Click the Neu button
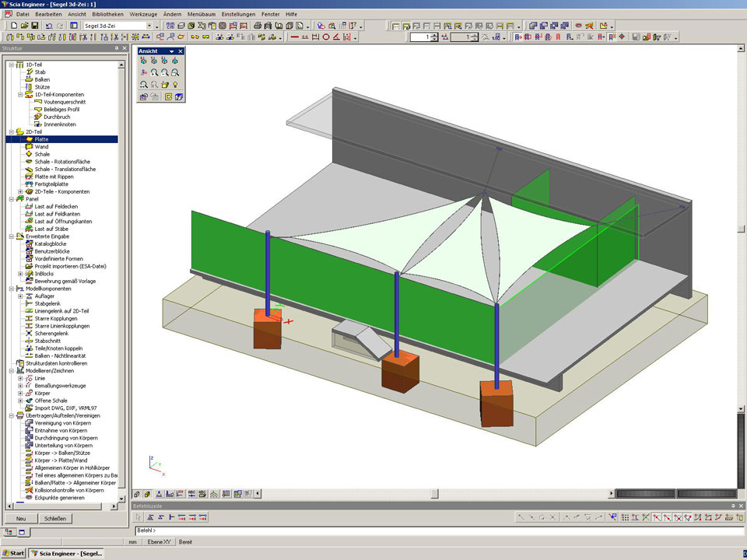 click(x=21, y=518)
